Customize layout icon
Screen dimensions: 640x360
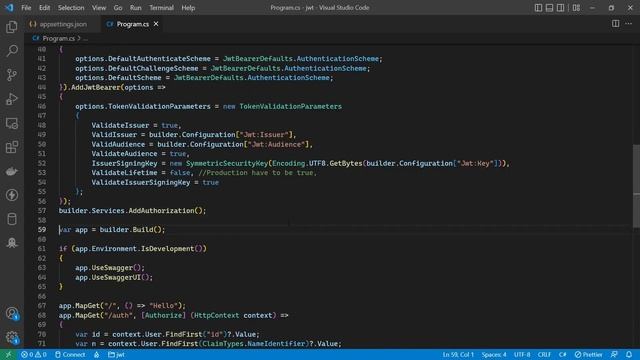tap(576, 8)
